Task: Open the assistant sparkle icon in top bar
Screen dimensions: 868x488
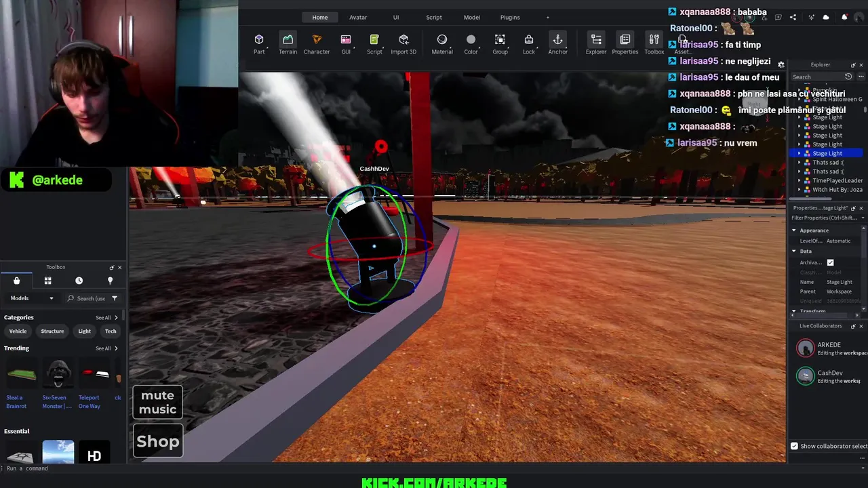Action: click(x=812, y=17)
